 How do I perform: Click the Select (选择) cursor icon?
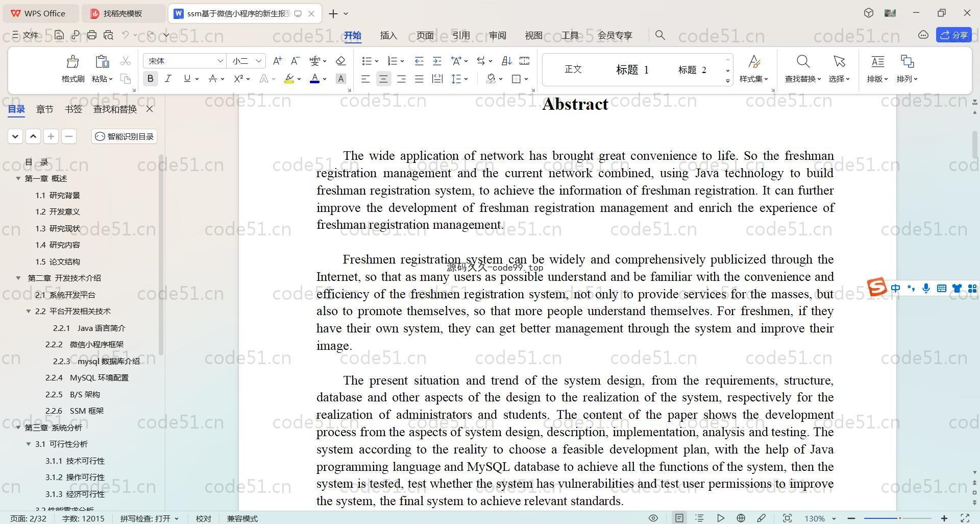839,62
